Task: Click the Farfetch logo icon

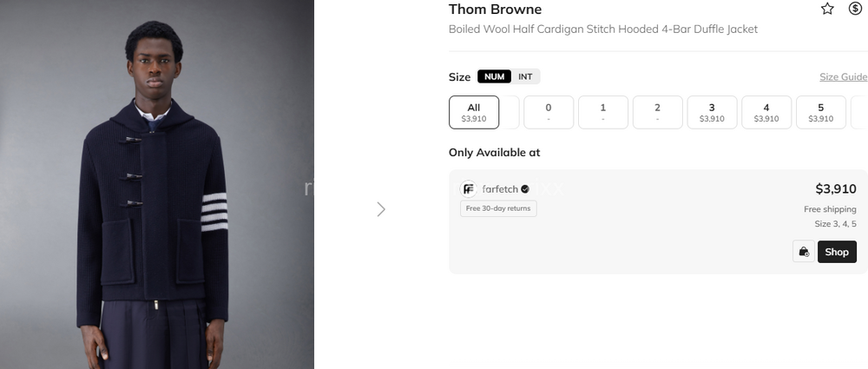Action: coord(469,189)
